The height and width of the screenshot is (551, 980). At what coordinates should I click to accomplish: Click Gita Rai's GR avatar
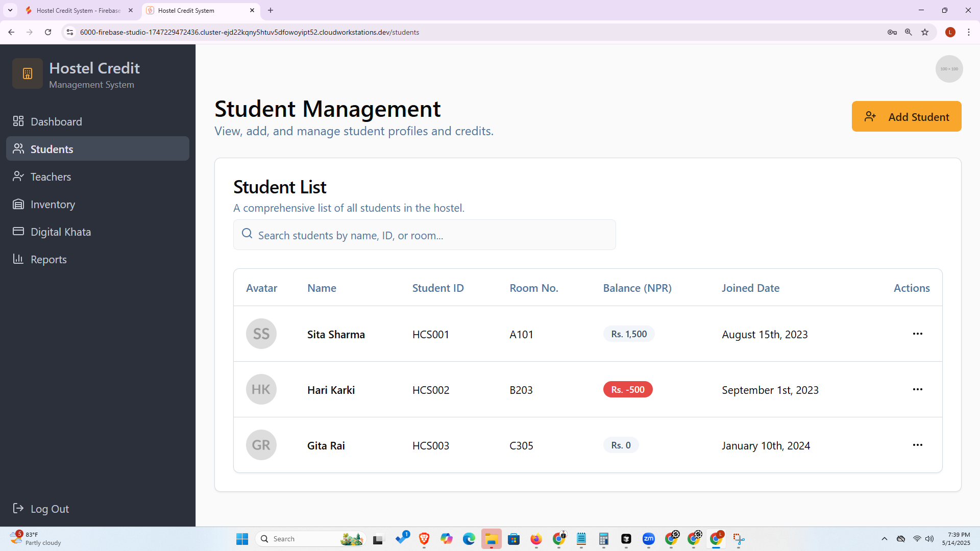point(261,444)
